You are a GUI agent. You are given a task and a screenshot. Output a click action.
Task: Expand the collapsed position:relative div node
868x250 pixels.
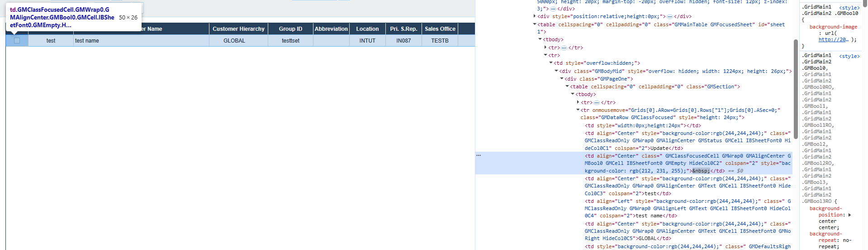pyautogui.click(x=535, y=16)
